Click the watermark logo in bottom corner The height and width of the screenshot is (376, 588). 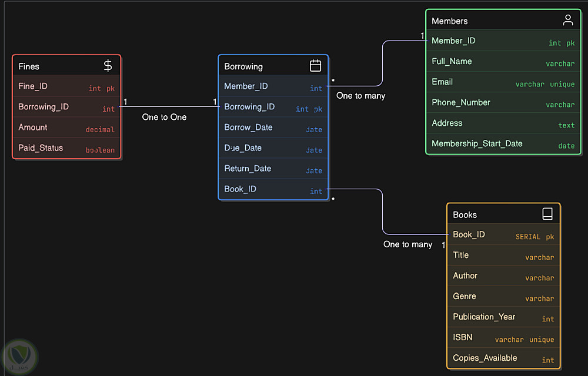pos(21,355)
